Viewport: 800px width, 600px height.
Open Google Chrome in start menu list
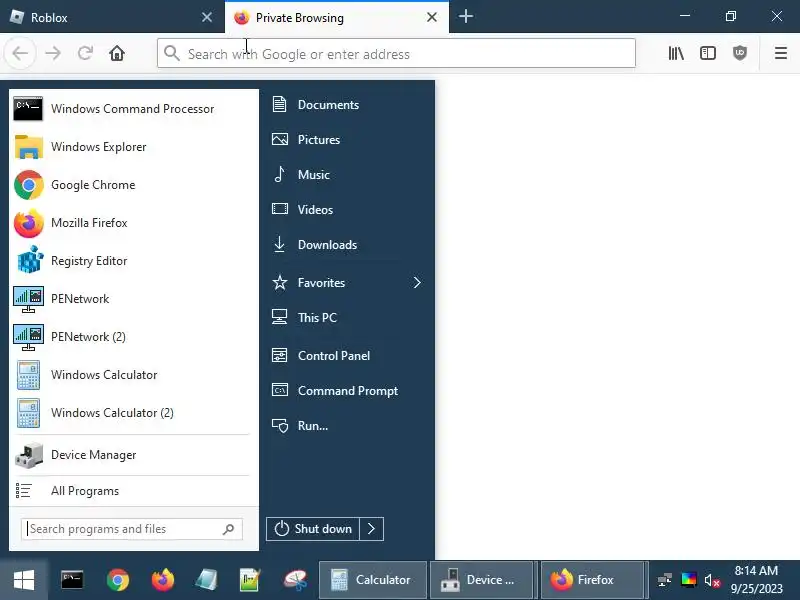[x=134, y=185]
